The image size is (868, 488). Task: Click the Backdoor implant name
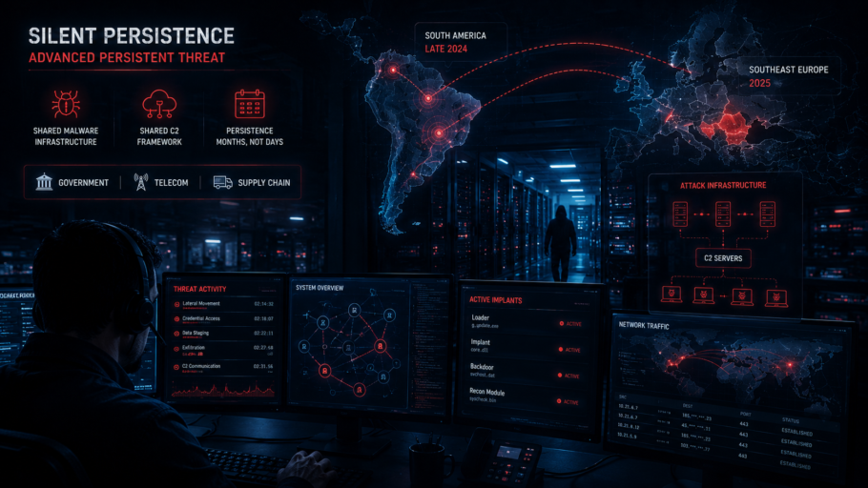click(482, 366)
